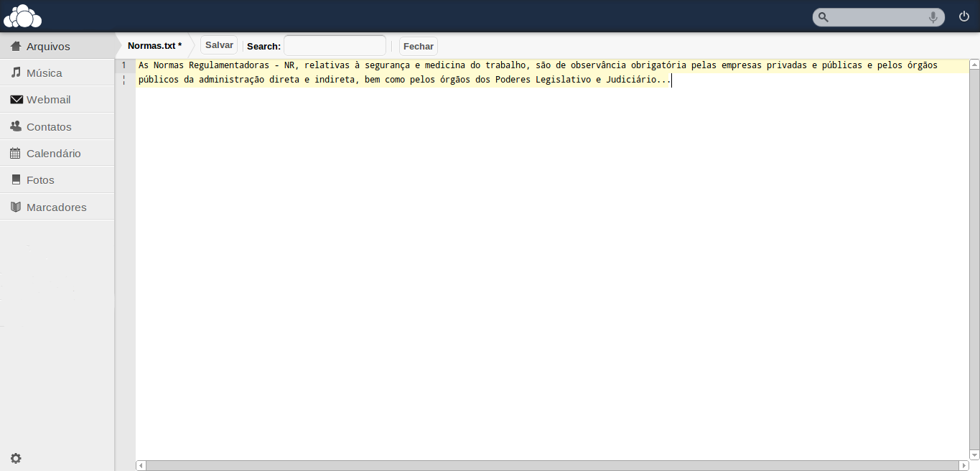Open Música in the sidebar
Screen dimensions: 980x471
pos(57,73)
